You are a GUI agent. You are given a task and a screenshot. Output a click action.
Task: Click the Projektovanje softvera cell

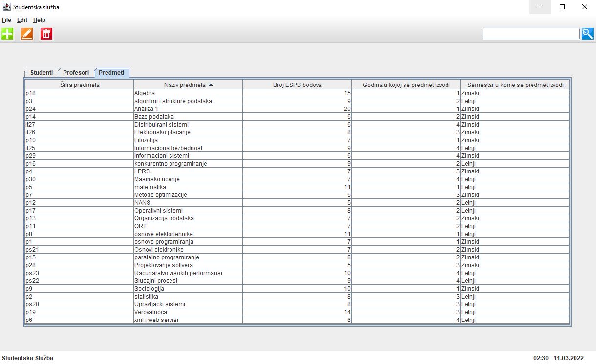pos(188,265)
